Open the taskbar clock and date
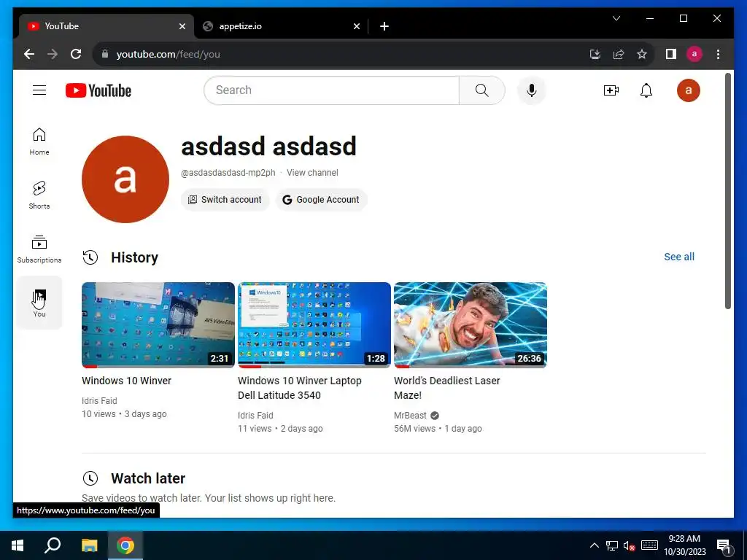Image resolution: width=747 pixels, height=560 pixels. click(x=684, y=545)
